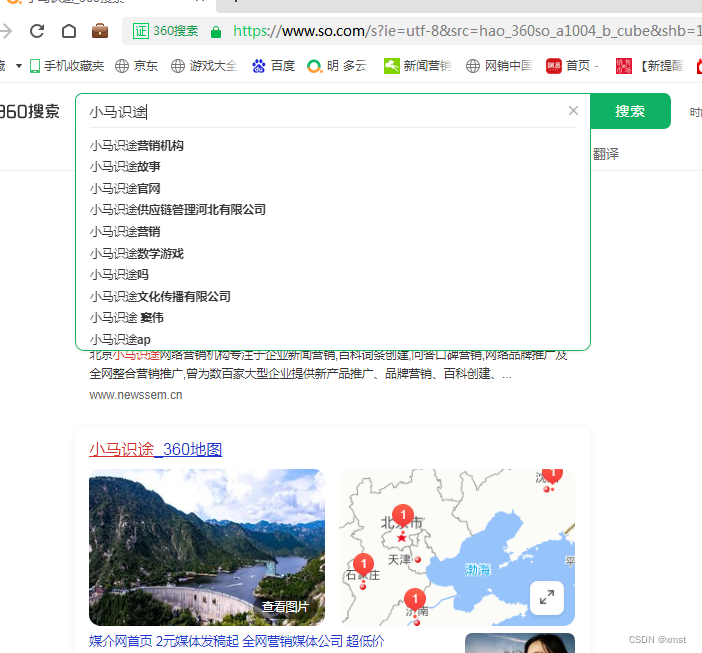This screenshot has height=653, width=702.
Task: Open the 媒介网首页 2元媒体发稿起 link
Action: pyautogui.click(x=236, y=641)
